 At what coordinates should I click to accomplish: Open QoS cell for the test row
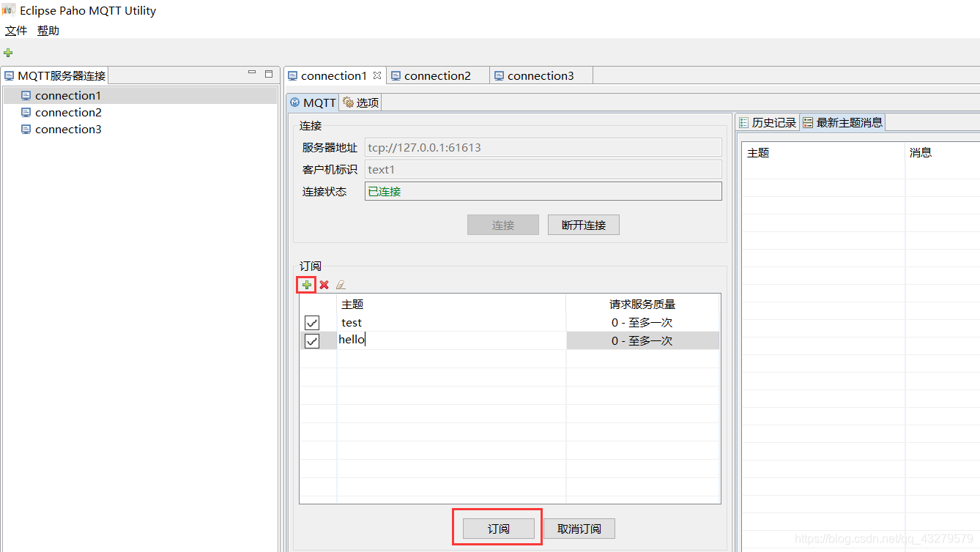[x=642, y=322]
